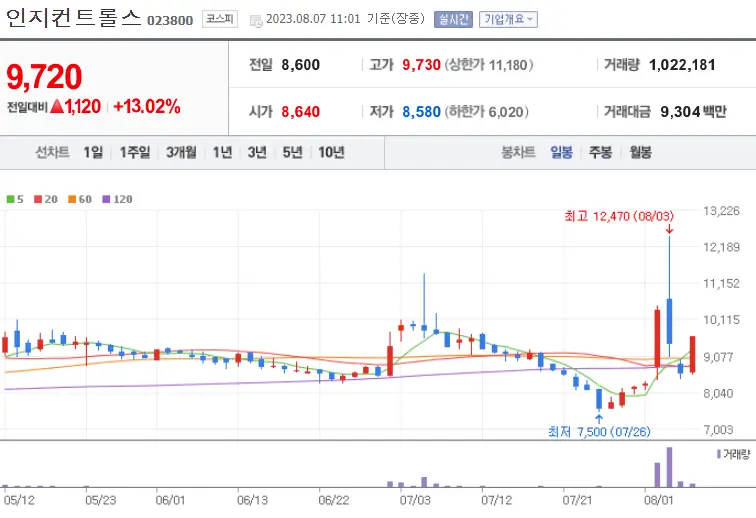This screenshot has width=756, height=518.
Task: Click the green 5-day moving average swatch
Action: tap(11, 199)
